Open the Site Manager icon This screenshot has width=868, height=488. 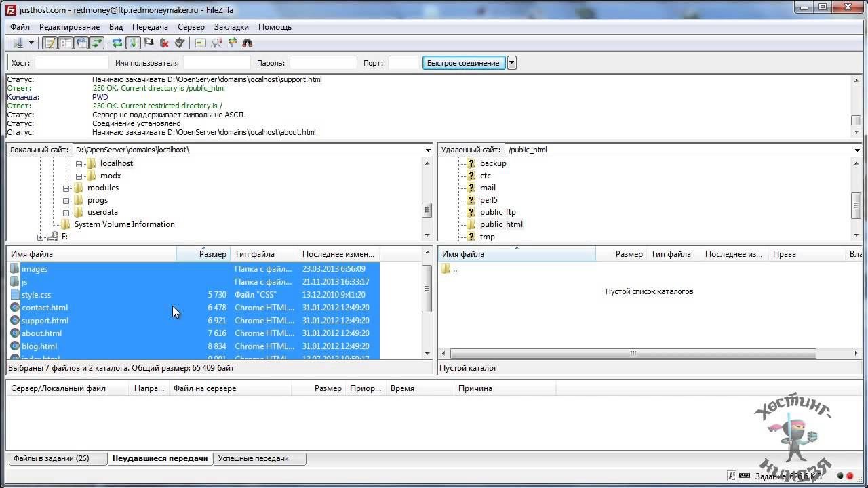[x=18, y=43]
